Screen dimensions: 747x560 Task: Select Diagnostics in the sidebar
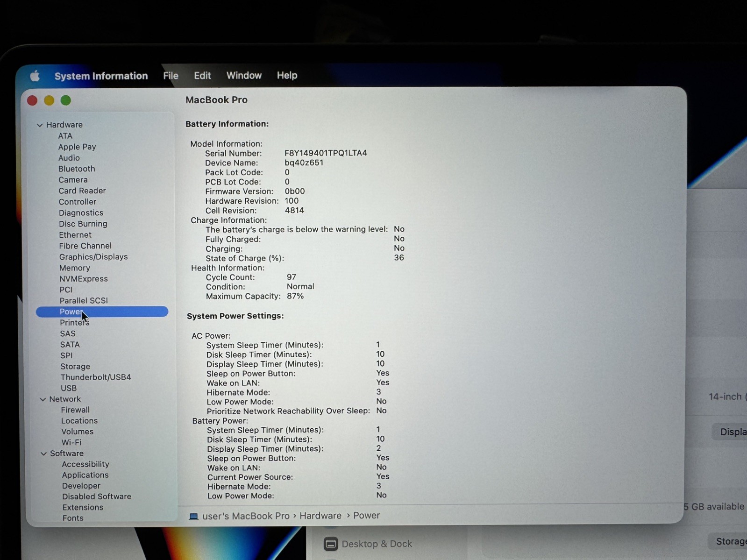pos(81,213)
